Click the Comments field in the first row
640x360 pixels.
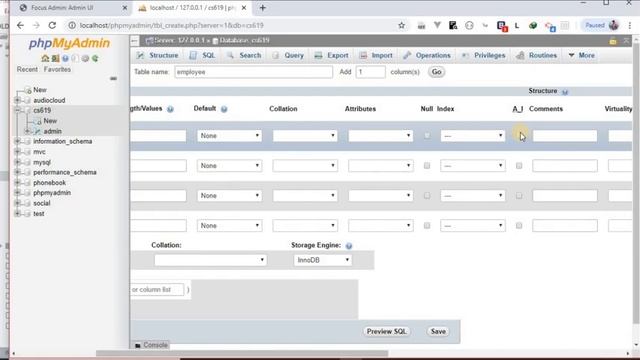click(x=565, y=136)
